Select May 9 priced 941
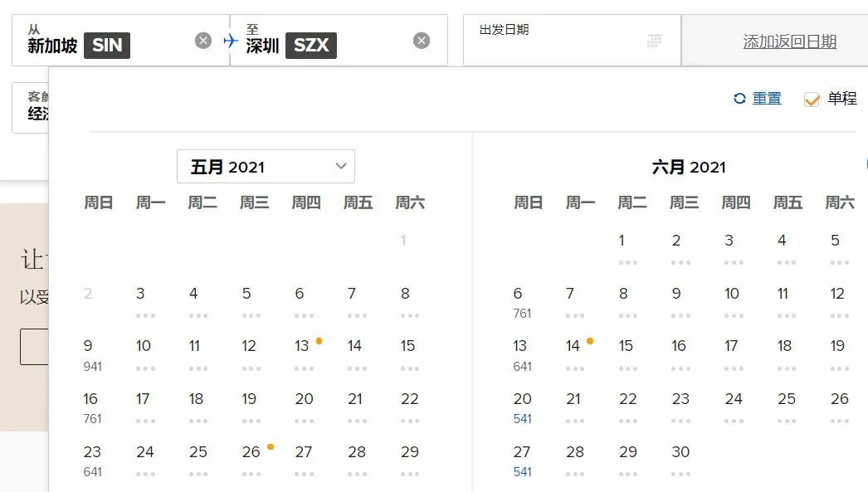 point(92,355)
